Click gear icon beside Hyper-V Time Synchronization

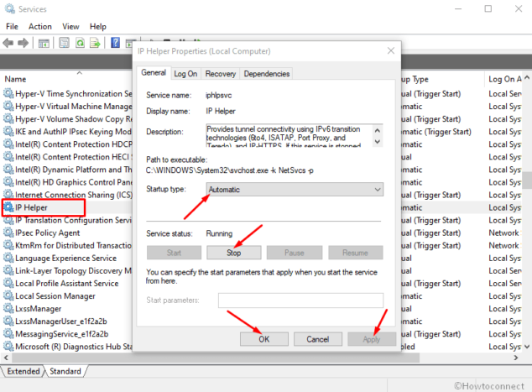(8, 93)
